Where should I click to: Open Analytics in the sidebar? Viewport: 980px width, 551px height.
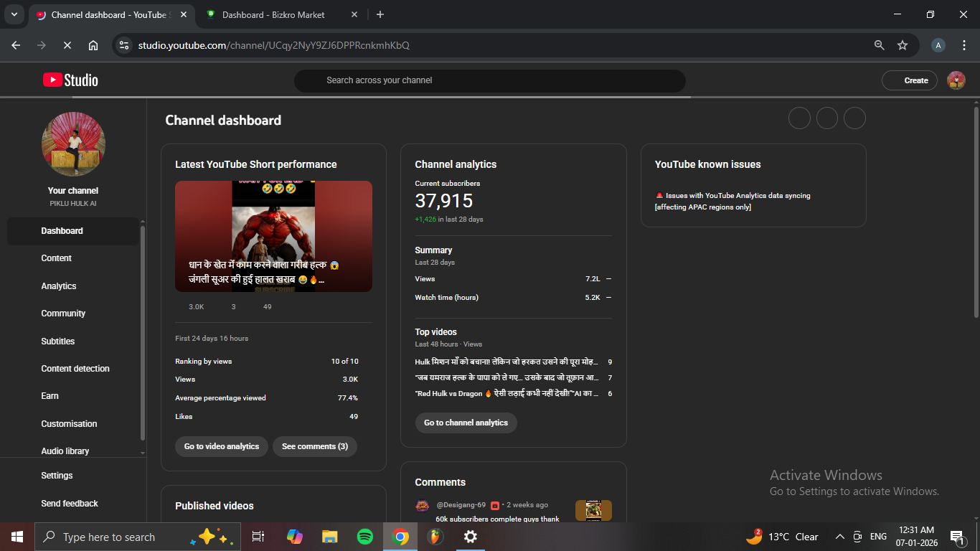click(x=59, y=286)
